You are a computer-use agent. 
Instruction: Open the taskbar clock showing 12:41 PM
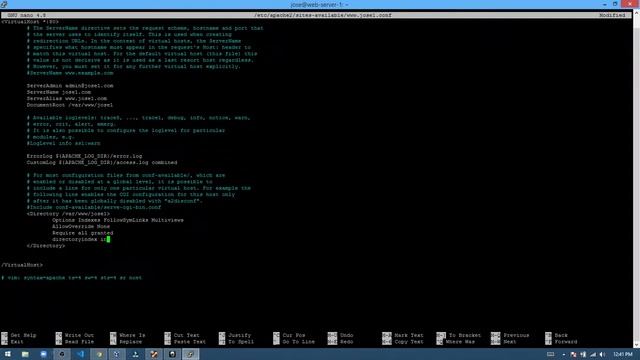[x=622, y=354]
